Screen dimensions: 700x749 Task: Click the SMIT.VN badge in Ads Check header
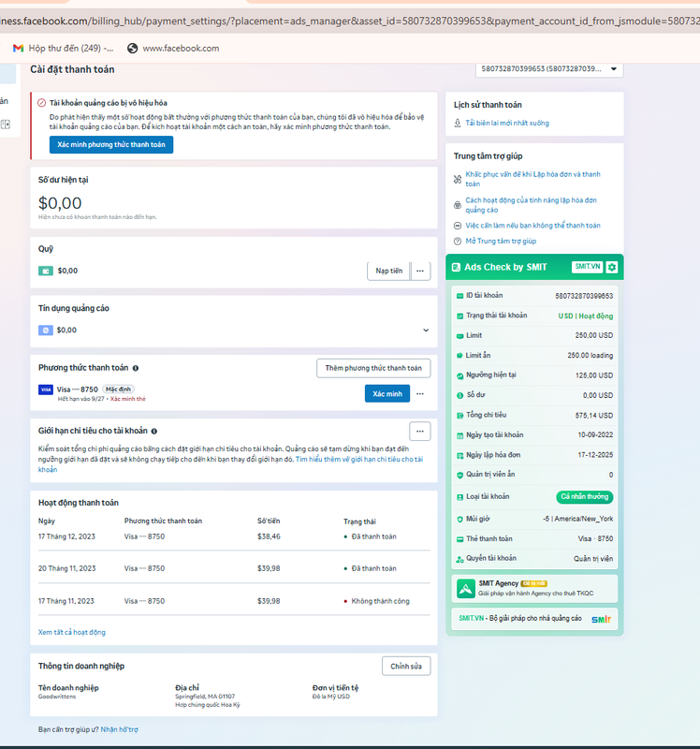[x=588, y=267]
